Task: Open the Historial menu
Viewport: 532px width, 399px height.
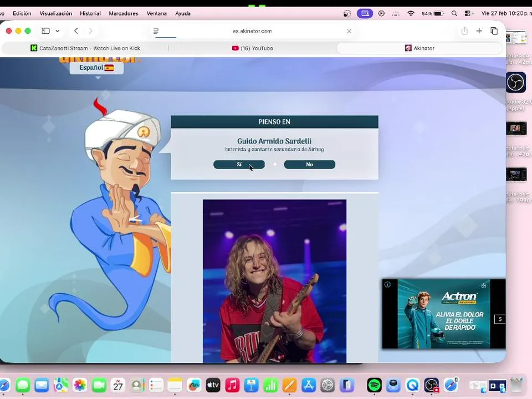Action: tap(90, 13)
